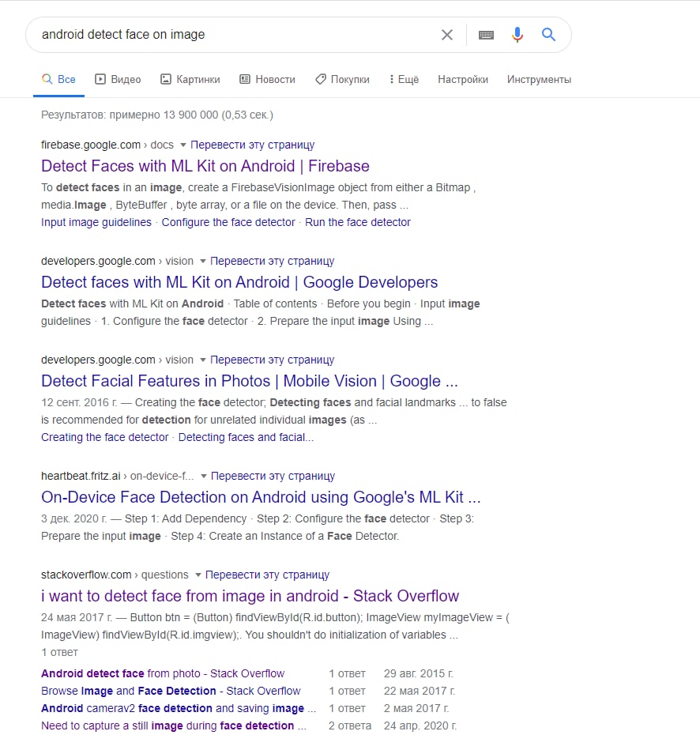The image size is (700, 735).
Task: Expand the arrow beside the 'Detect Facial Features' URL
Action: pyautogui.click(x=202, y=360)
